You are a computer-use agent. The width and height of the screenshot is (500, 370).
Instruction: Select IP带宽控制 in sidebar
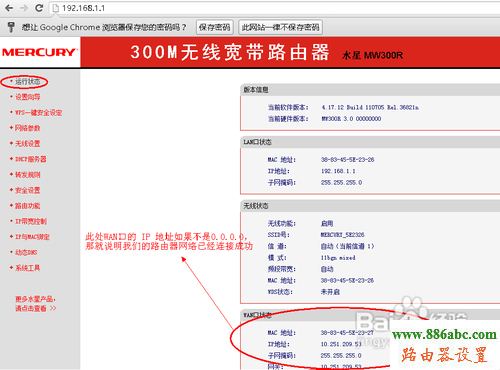coord(31,221)
